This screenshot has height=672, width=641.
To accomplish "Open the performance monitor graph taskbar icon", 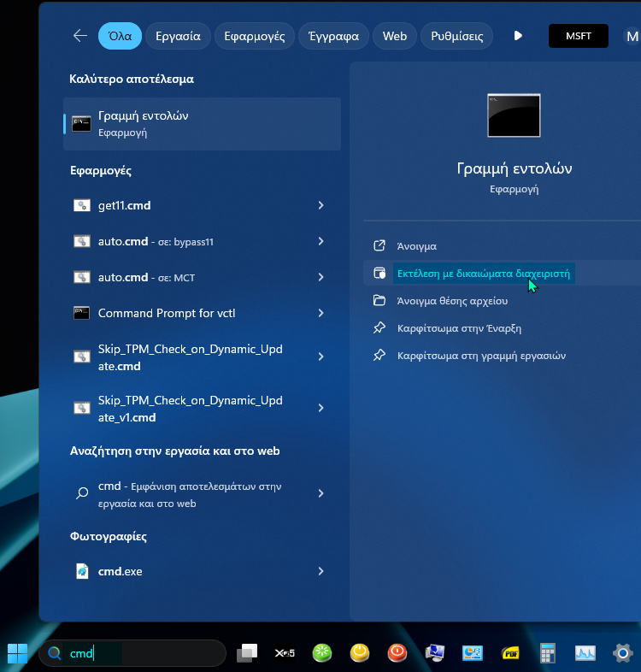I will pos(585,653).
